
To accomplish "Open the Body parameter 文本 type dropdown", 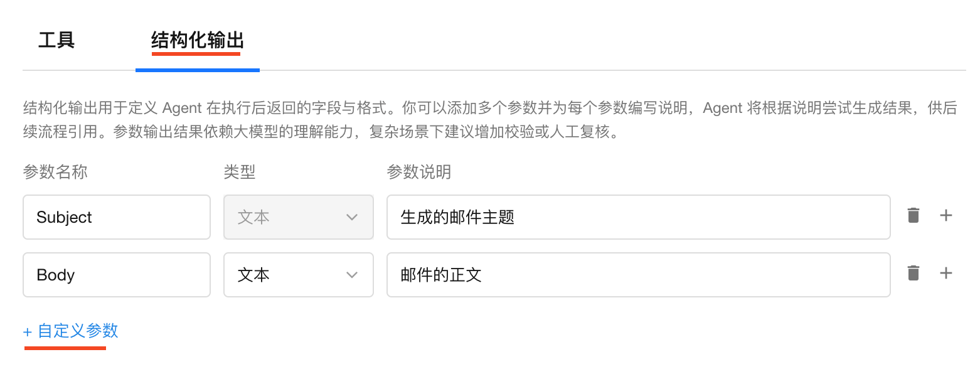I will (298, 275).
